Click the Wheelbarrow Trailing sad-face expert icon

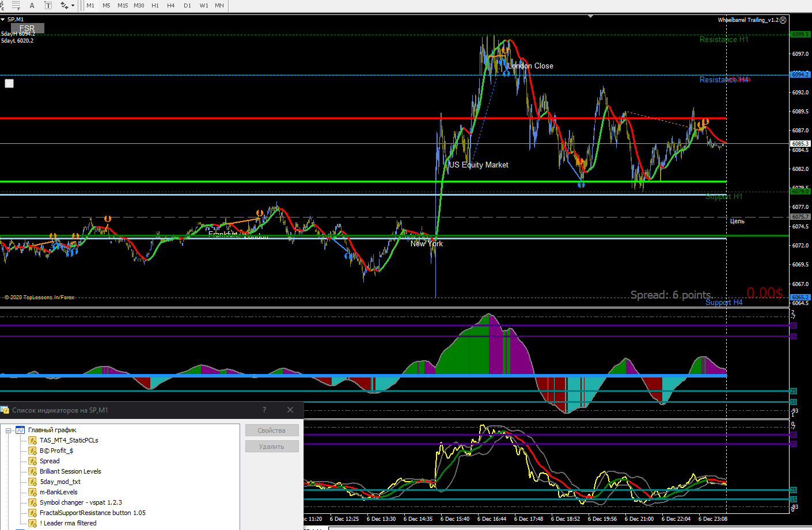click(x=783, y=20)
